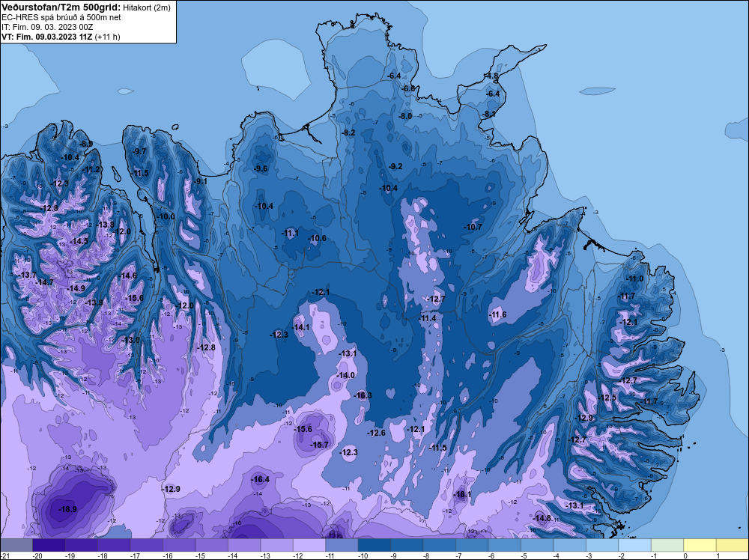This screenshot has width=749, height=560.
Task: Select the pale green legend swatch left of 0
Action: pos(667,545)
